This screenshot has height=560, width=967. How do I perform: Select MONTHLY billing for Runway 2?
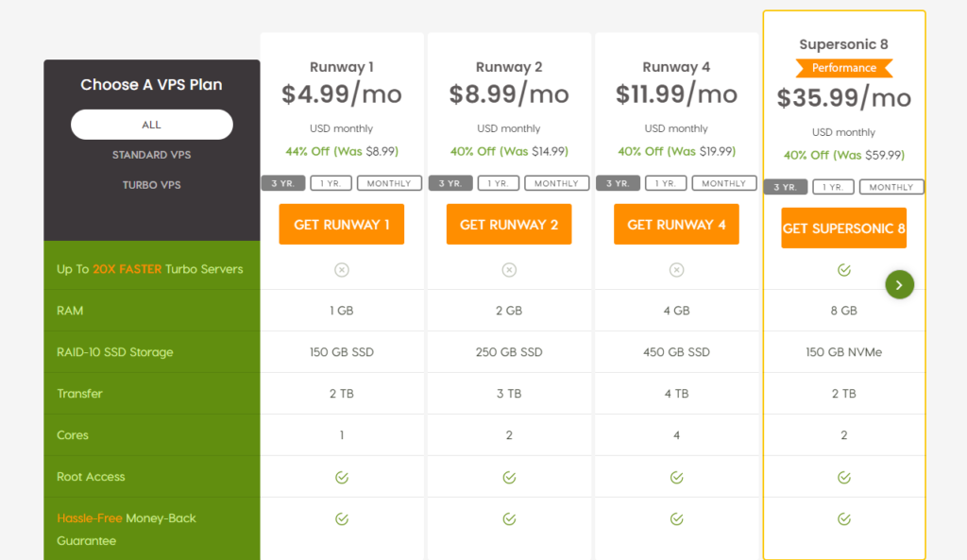pyautogui.click(x=556, y=183)
